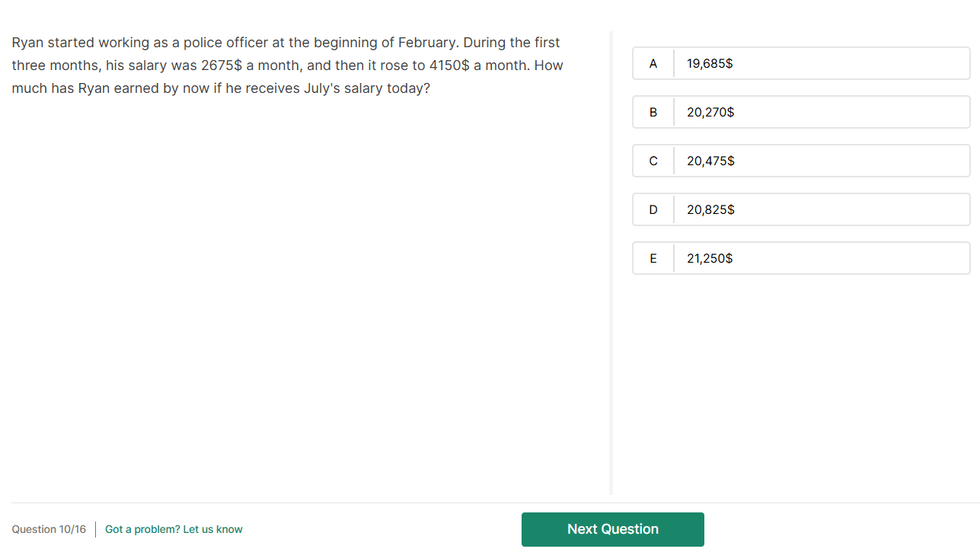Click the word "February" in the question
980x552 pixels.
click(426, 43)
